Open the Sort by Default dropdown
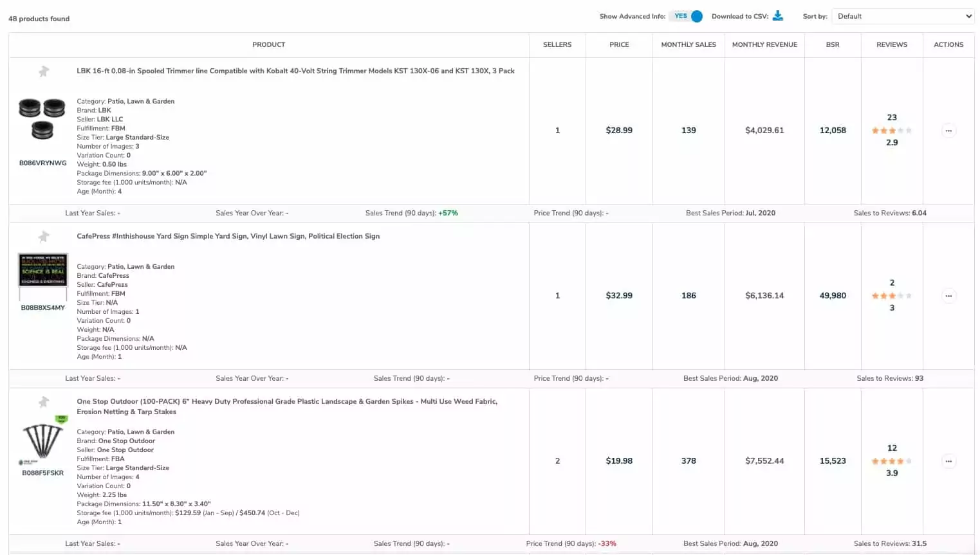Screen dimensions: 980x555 click(902, 16)
